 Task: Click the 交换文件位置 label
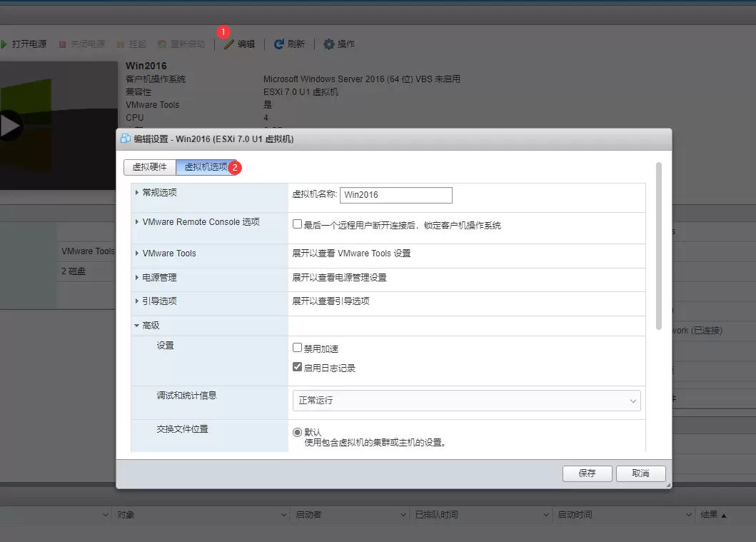pyautogui.click(x=182, y=429)
